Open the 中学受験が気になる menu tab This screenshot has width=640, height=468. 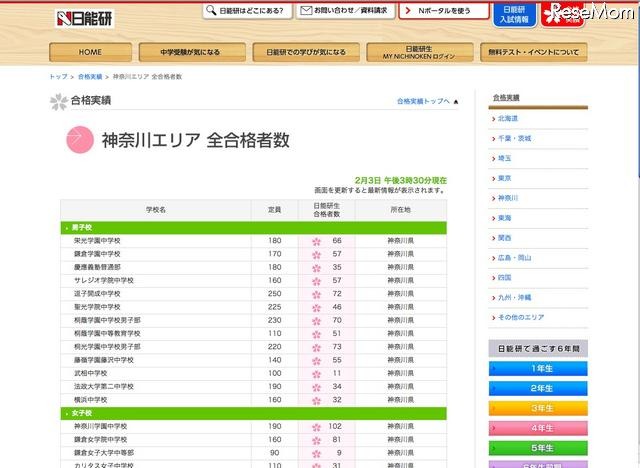(x=193, y=51)
